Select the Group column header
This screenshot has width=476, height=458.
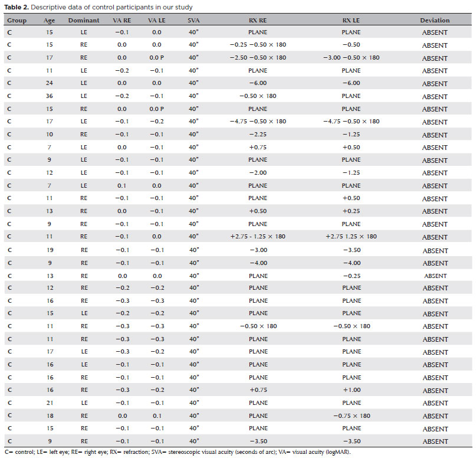(17, 20)
